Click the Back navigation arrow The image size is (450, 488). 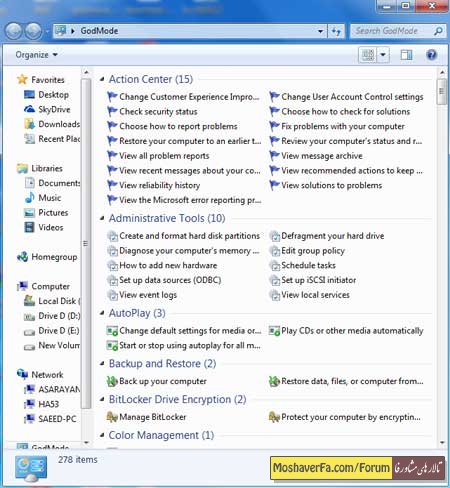(14, 31)
